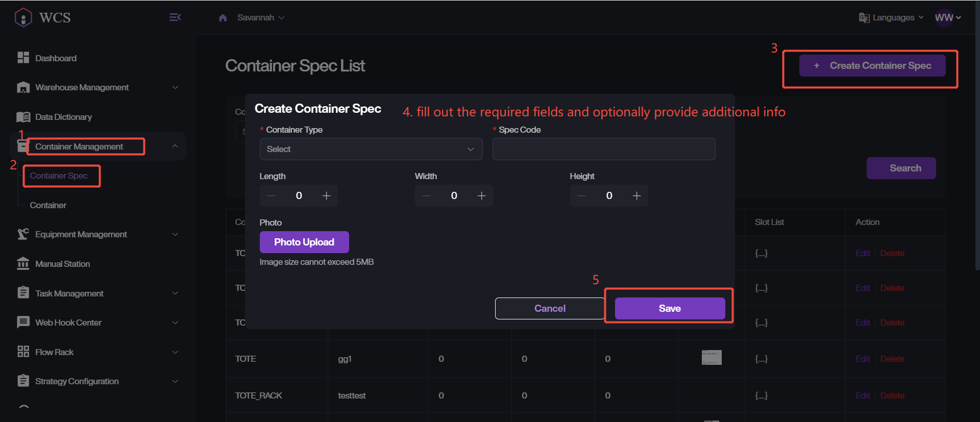
Task: Open the Container submenu item
Action: pyautogui.click(x=48, y=205)
